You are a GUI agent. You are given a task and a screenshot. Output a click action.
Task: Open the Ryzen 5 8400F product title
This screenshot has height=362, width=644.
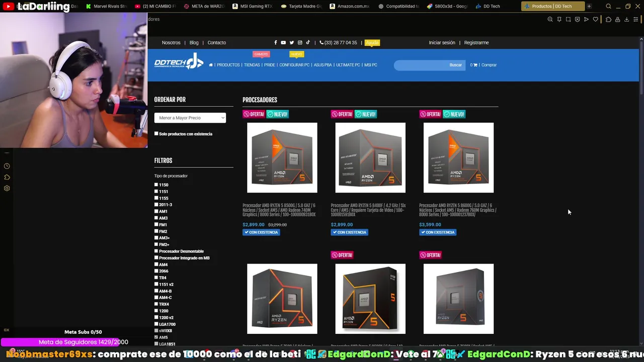coord(368,210)
